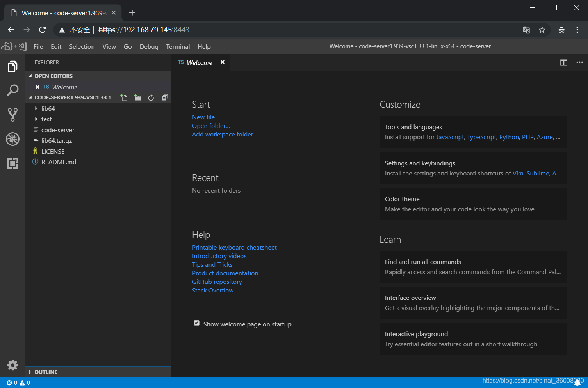Open the Interface overview card
This screenshot has height=388, width=588.
473,303
